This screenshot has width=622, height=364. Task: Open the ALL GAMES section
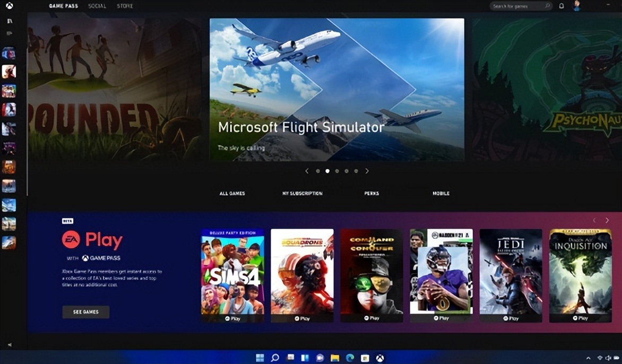click(x=232, y=194)
